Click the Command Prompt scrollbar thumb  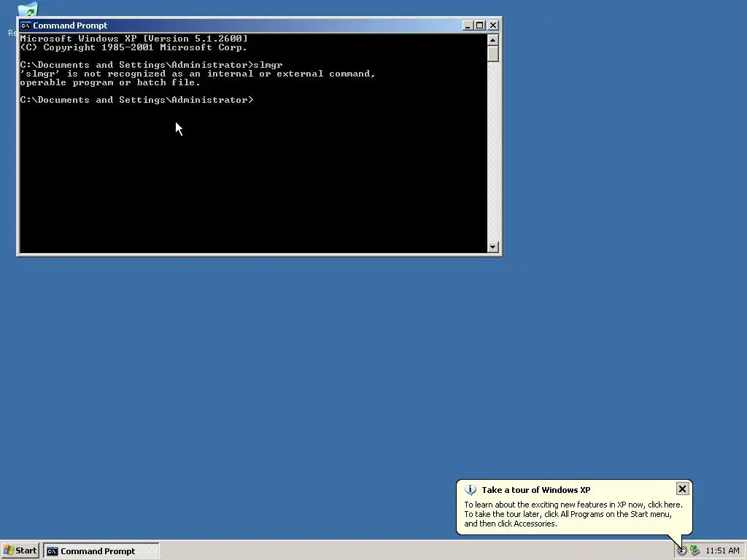493,54
